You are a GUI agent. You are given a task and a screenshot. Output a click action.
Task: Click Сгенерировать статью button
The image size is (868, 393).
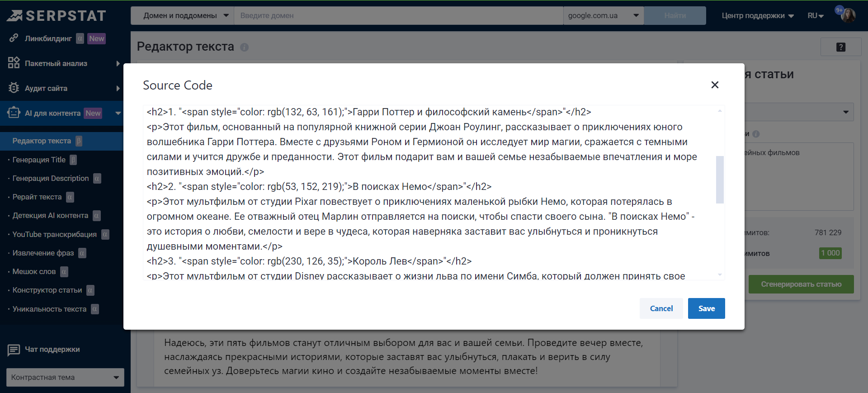(801, 284)
